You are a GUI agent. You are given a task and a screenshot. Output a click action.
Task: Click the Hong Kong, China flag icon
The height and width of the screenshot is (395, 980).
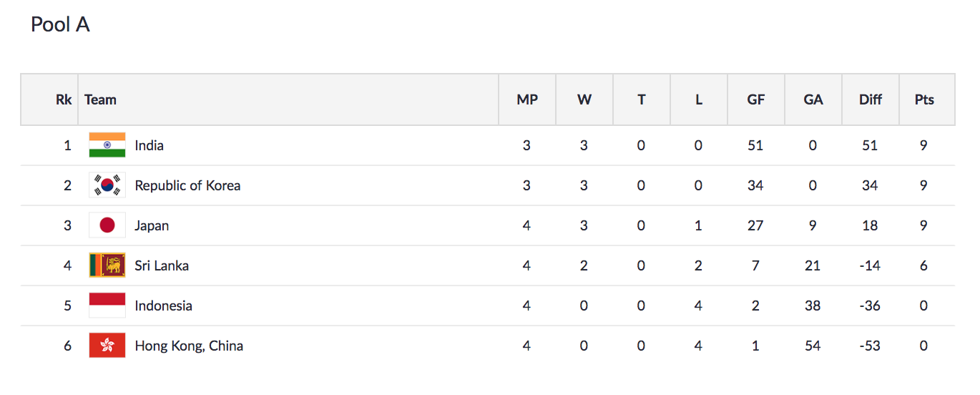(x=107, y=346)
